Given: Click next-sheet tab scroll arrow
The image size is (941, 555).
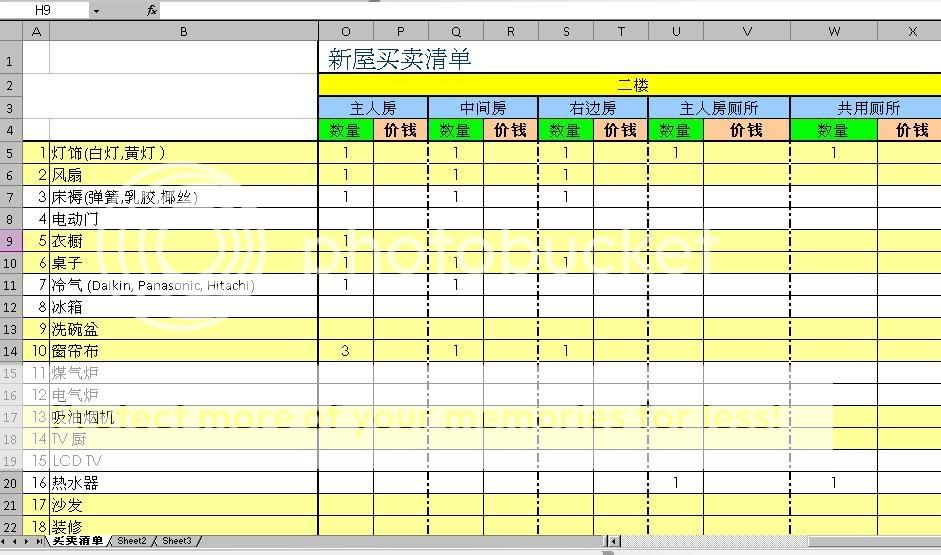Looking at the screenshot, I should click(x=28, y=541).
